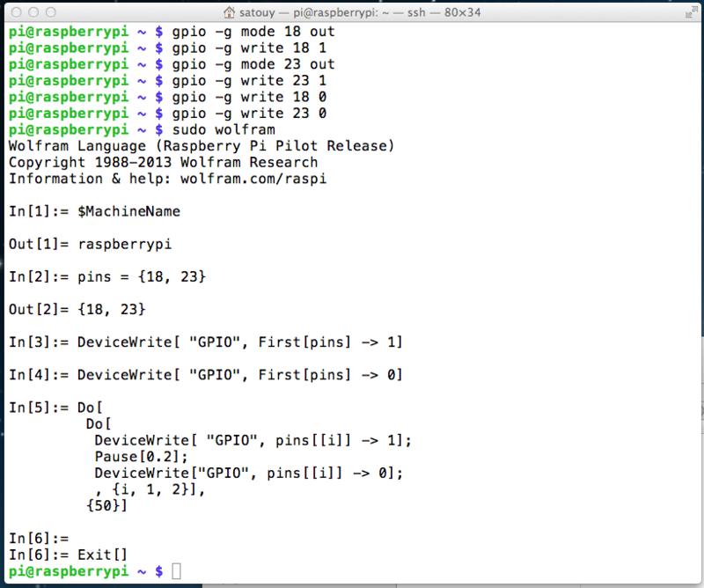Image resolution: width=704 pixels, height=588 pixels.
Task: Click the wolfram.com/raspi help address
Action: (x=253, y=179)
